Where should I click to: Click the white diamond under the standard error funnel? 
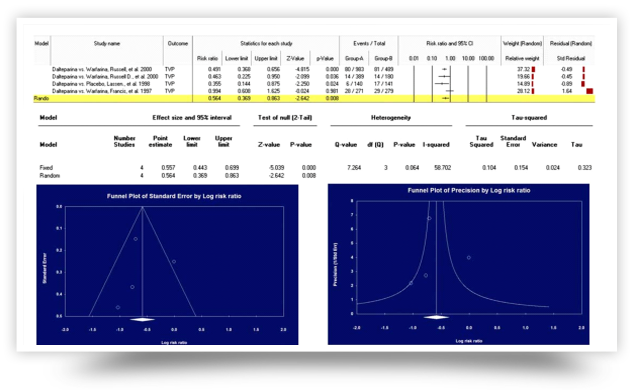coord(142,320)
